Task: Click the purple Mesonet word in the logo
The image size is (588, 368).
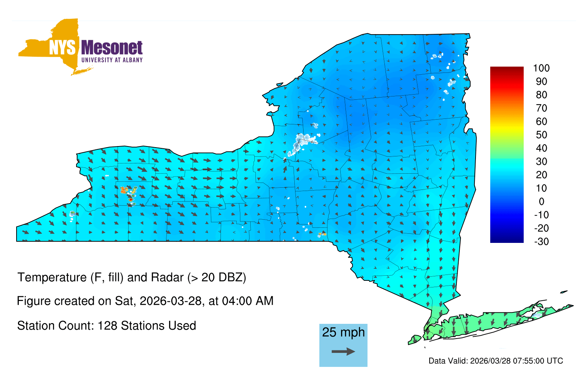Action: pos(112,48)
